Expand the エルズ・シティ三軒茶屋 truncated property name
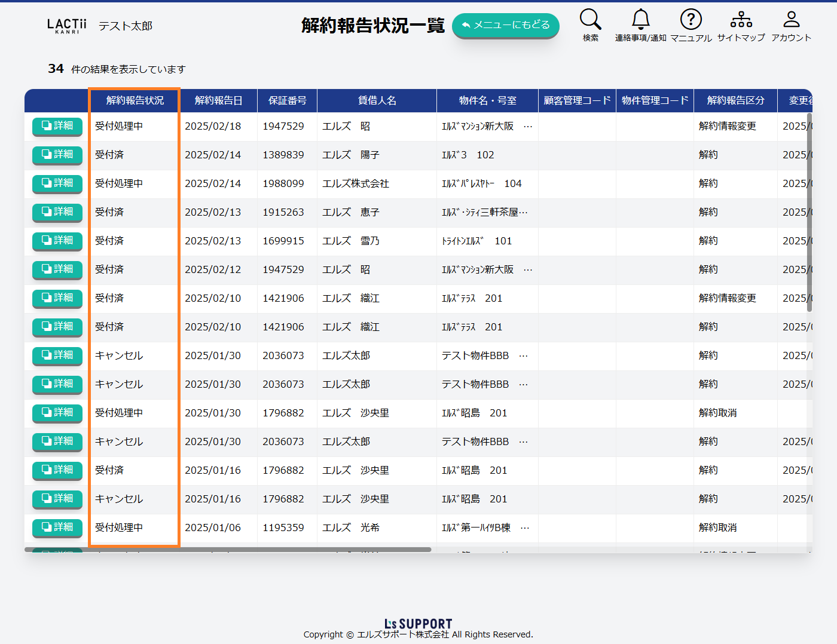The width and height of the screenshot is (837, 644). click(523, 213)
